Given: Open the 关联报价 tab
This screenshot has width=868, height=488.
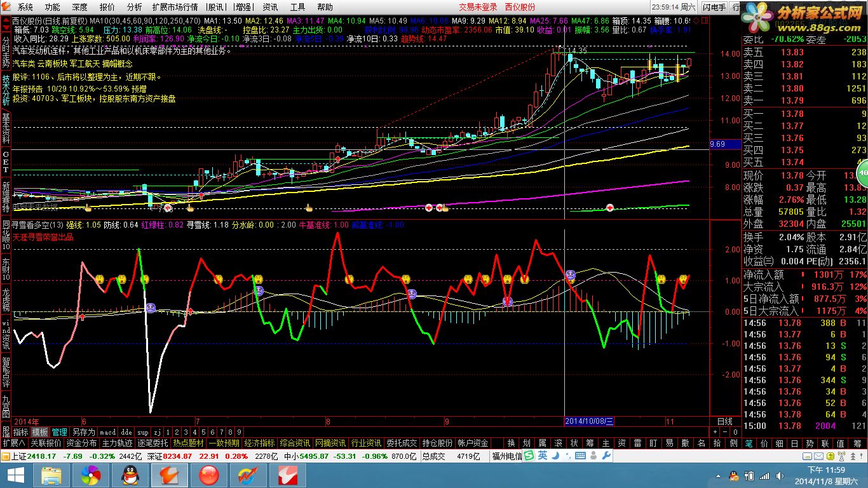Looking at the screenshot, I should (46, 443).
